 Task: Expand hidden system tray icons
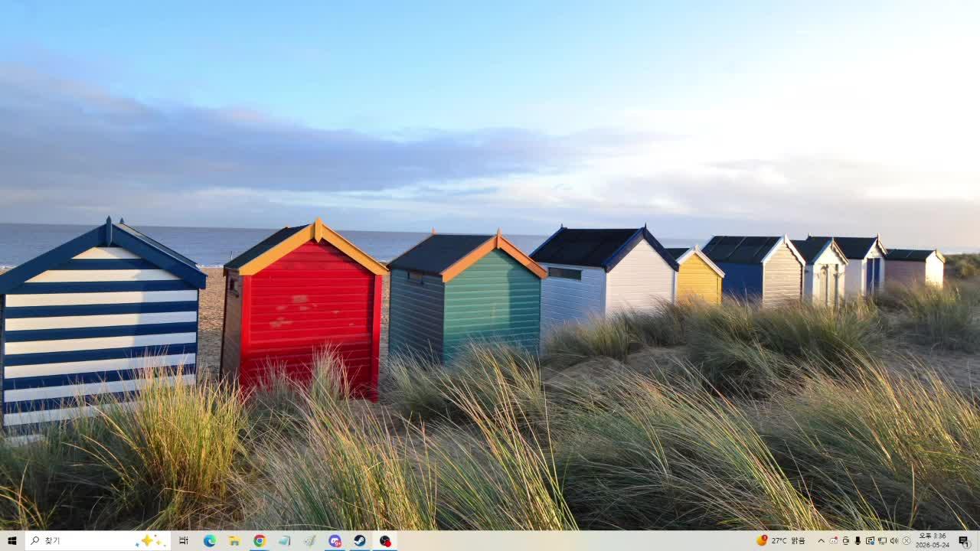click(821, 541)
